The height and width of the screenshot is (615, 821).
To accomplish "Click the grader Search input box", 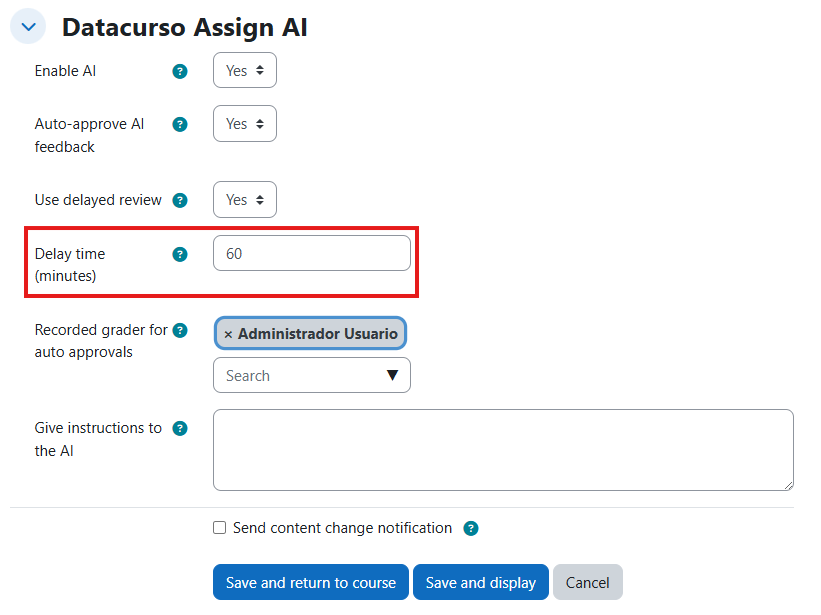I will click(300, 376).
